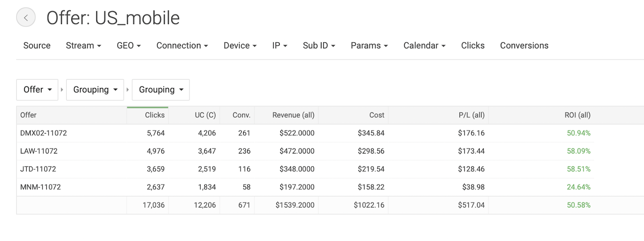This screenshot has width=644, height=241.
Task: Open the Device dropdown menu
Action: pyautogui.click(x=240, y=46)
